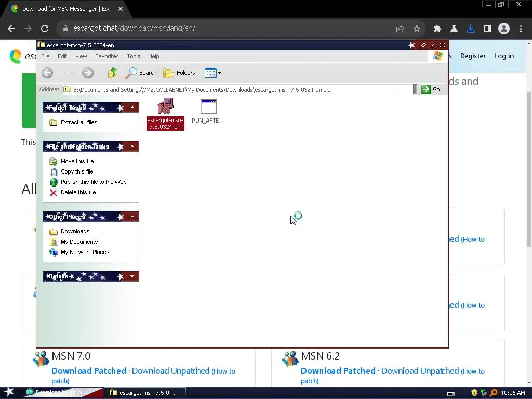The height and width of the screenshot is (399, 532).
Task: Open My Documents in Other Places
Action: 74,242
